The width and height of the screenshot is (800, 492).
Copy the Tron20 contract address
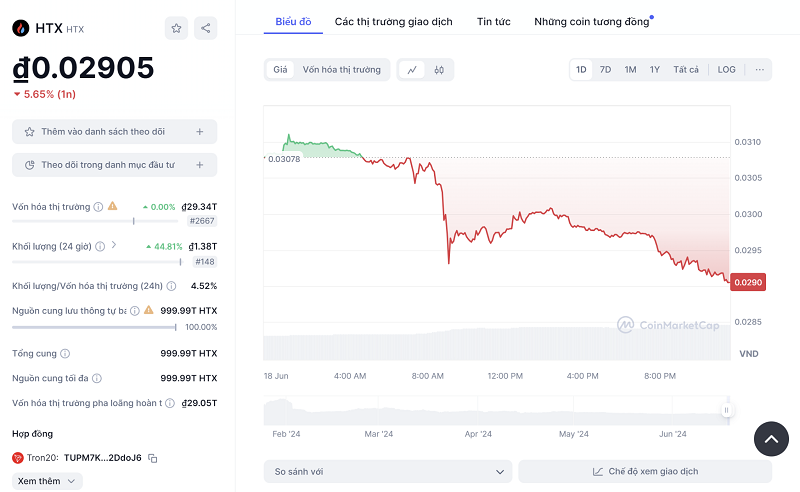pos(153,458)
